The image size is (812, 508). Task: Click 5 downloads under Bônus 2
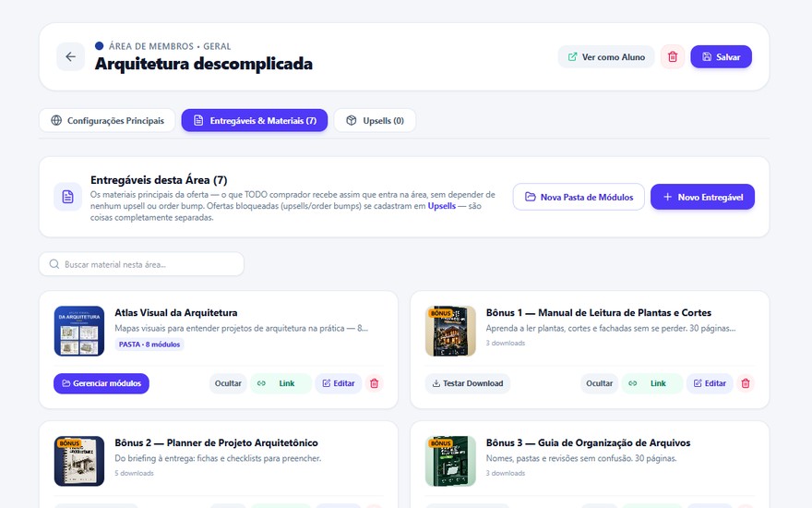(x=134, y=473)
